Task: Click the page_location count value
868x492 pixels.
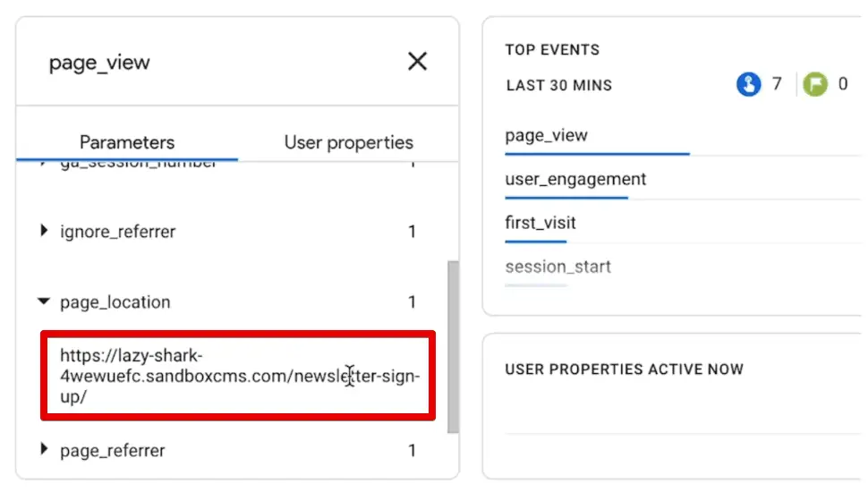Action: [412, 302]
